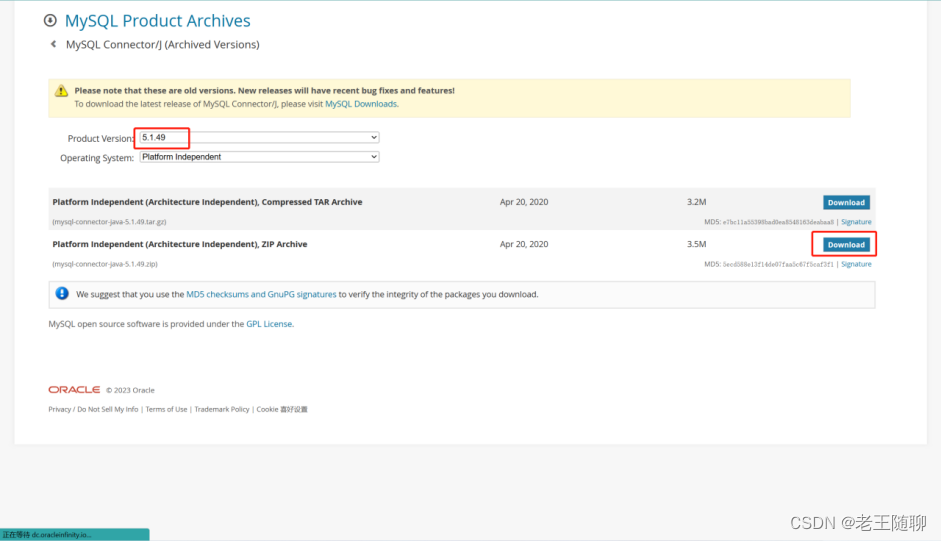Click the download circle icon beside MySQL Product Archives
This screenshot has width=941, height=541.
[x=50, y=21]
